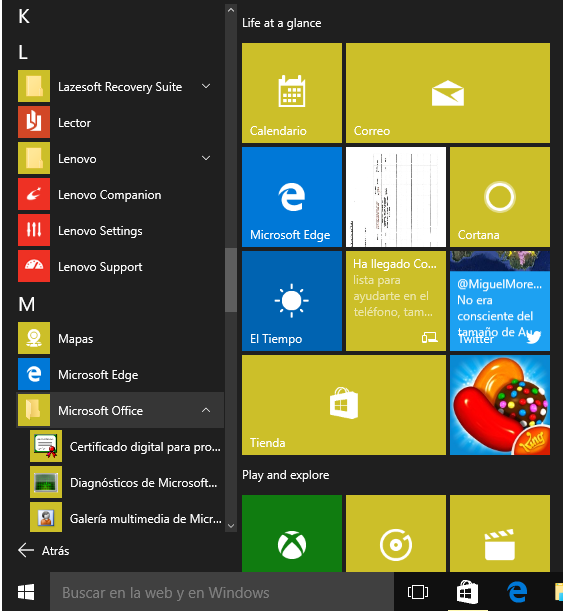The width and height of the screenshot is (563, 611).
Task: Launch Lenovo Companion via its red icon
Action: point(34,194)
